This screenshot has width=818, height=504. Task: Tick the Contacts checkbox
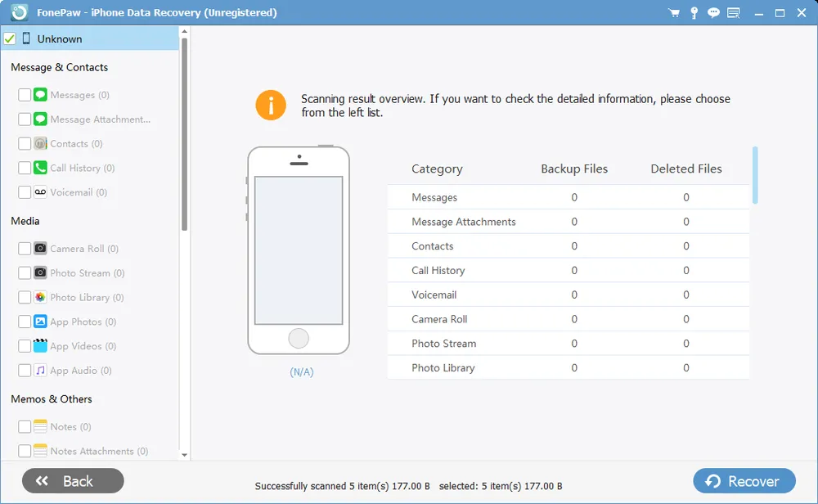25,143
